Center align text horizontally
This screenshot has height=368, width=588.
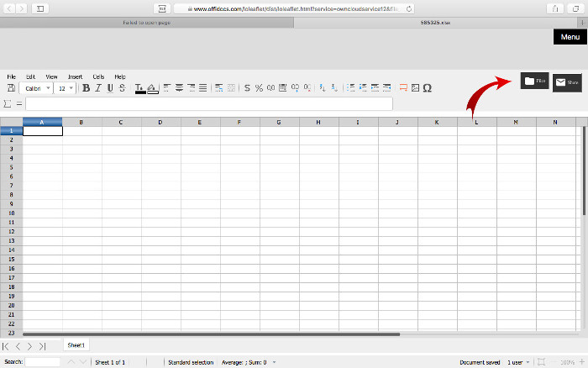click(179, 88)
